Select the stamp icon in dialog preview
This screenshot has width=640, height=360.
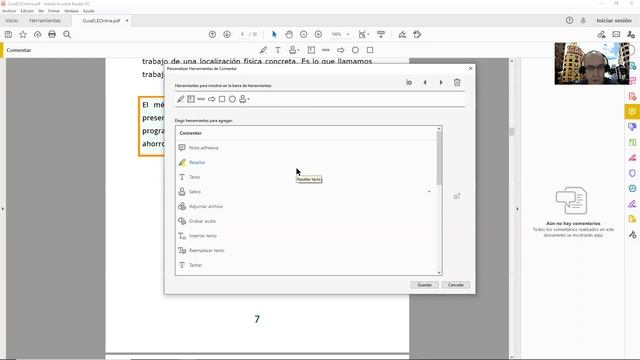click(x=244, y=99)
